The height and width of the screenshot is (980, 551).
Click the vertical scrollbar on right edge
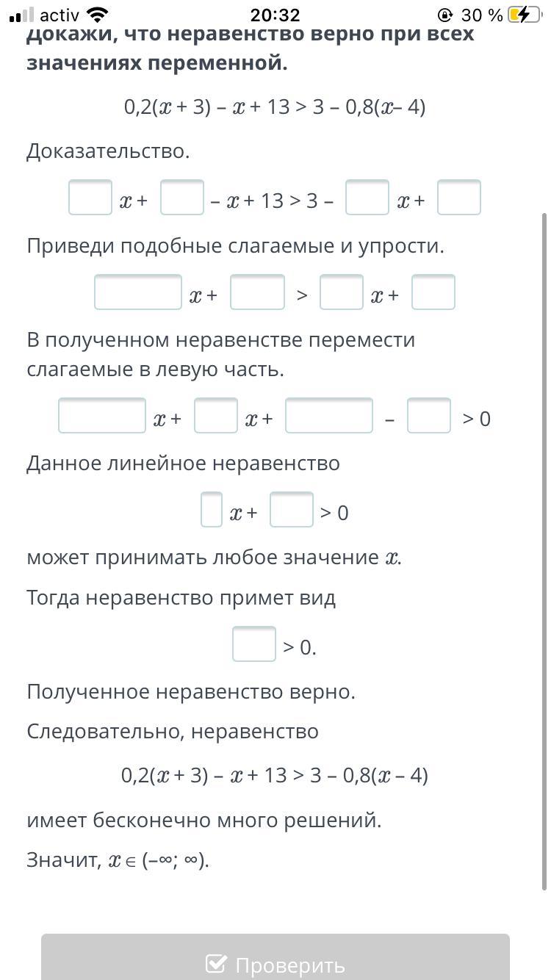tap(544, 551)
